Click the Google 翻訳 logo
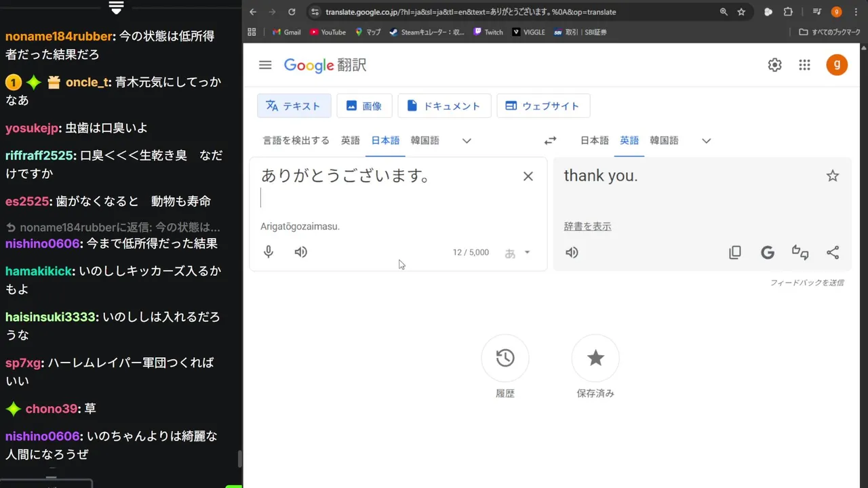Image resolution: width=868 pixels, height=488 pixels. (x=325, y=65)
